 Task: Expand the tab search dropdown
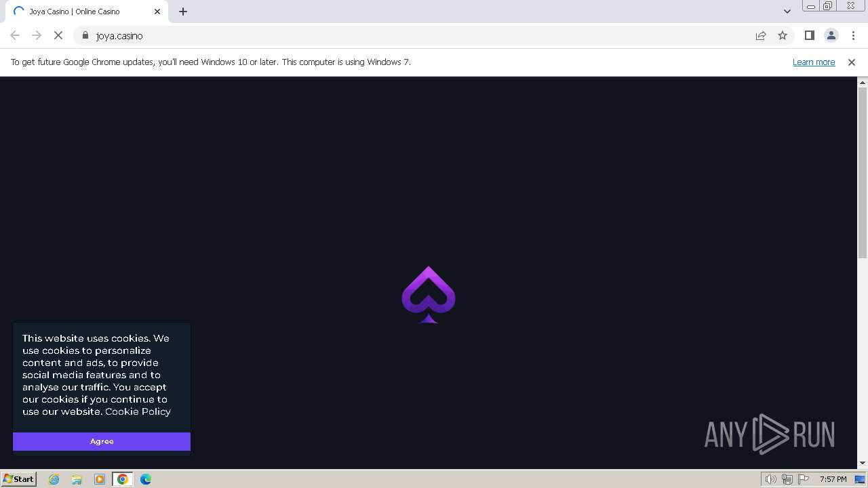tap(787, 12)
